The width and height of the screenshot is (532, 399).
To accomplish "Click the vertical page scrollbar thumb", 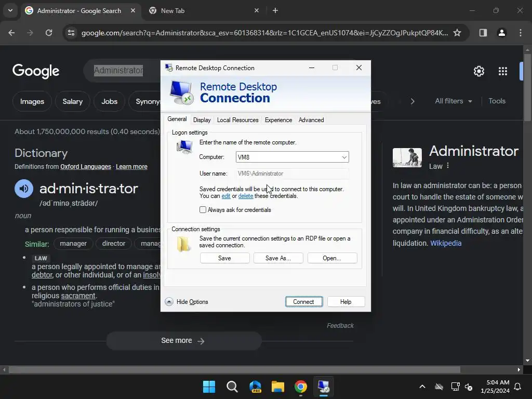I will tap(527, 87).
